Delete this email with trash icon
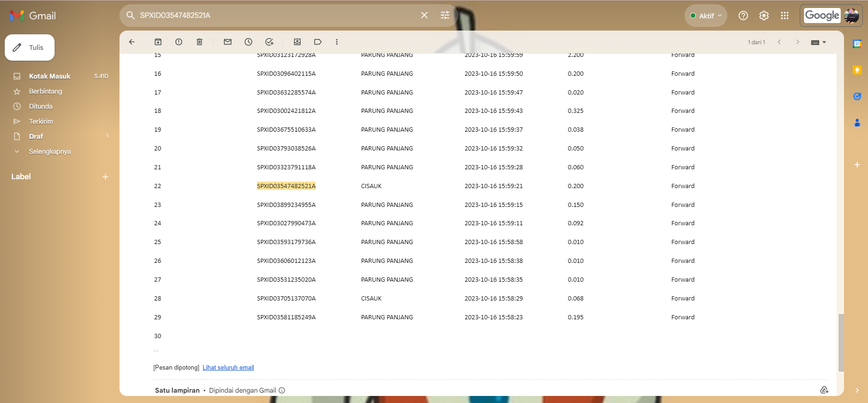Viewport: 868px width, 403px height. click(199, 42)
